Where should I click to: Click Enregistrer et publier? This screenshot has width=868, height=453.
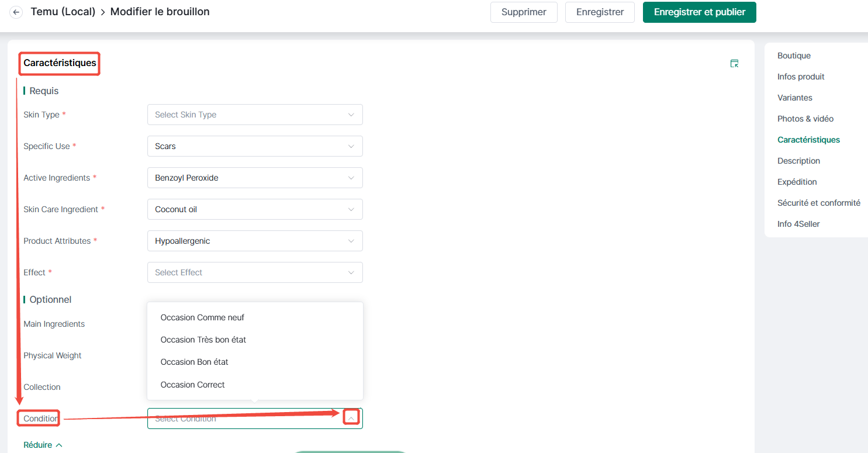tap(700, 12)
